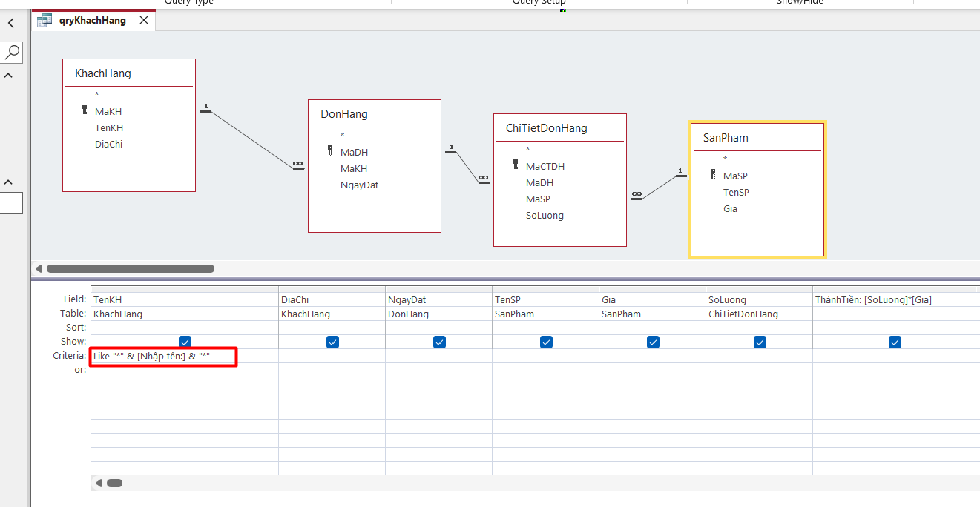Click the design grid left scroll arrow
Image resolution: width=980 pixels, height=507 pixels.
click(x=99, y=483)
